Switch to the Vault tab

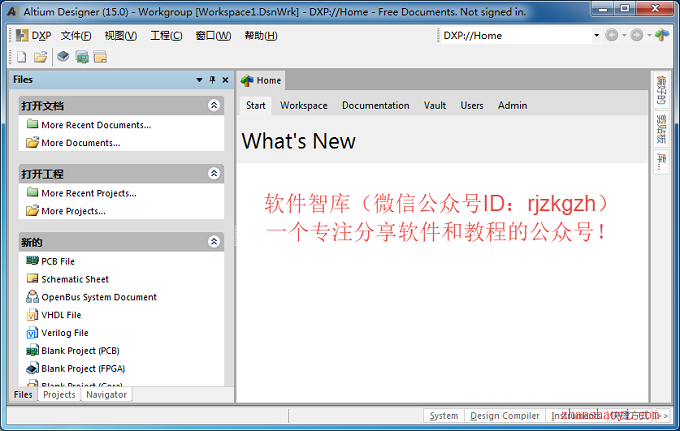pyautogui.click(x=435, y=105)
